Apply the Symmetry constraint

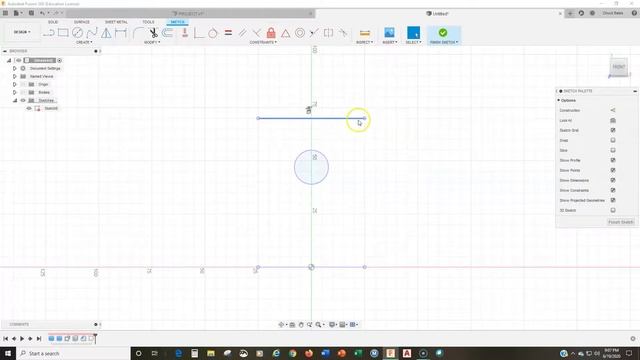pyautogui.click(x=328, y=33)
